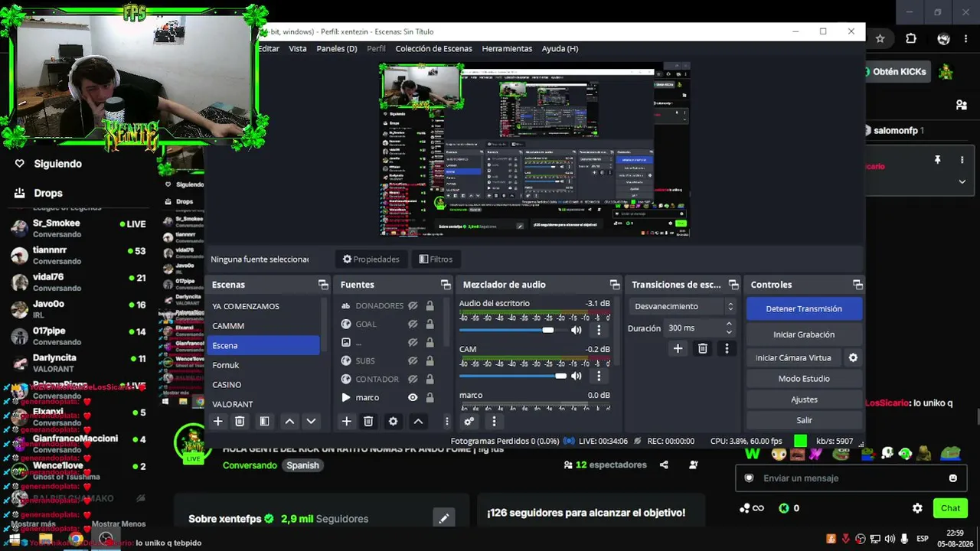Screen dimensions: 980x551
Task: Open options for Audio del escritorio channel
Action: point(599,330)
